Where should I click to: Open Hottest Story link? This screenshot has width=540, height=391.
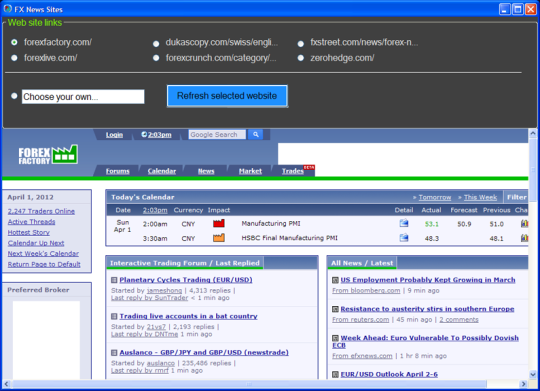tap(29, 233)
